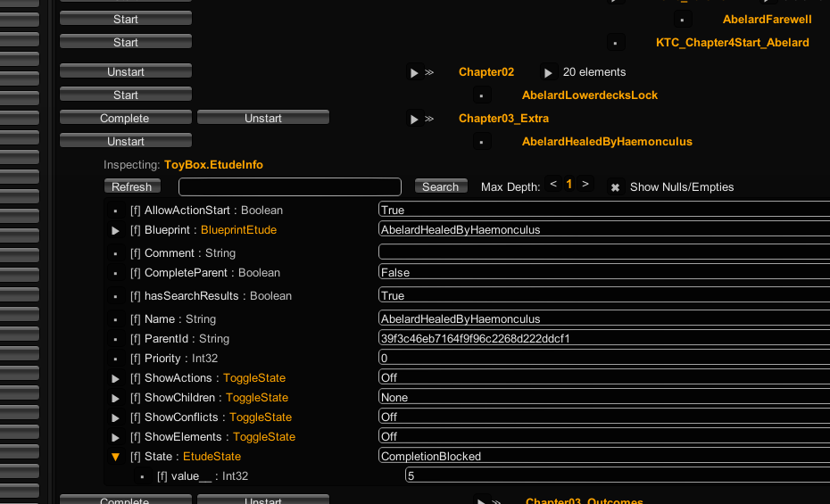Click ShowChildren value None field

pos(604,397)
